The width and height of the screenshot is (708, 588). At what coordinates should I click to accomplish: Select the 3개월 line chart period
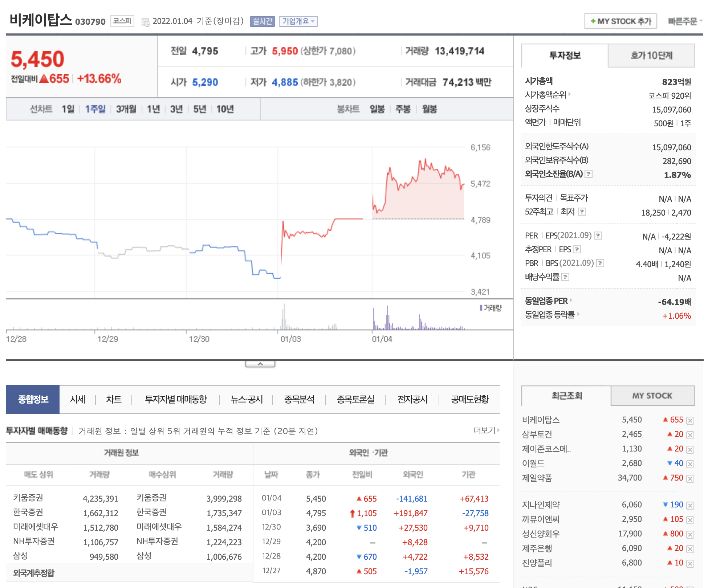pos(126,109)
